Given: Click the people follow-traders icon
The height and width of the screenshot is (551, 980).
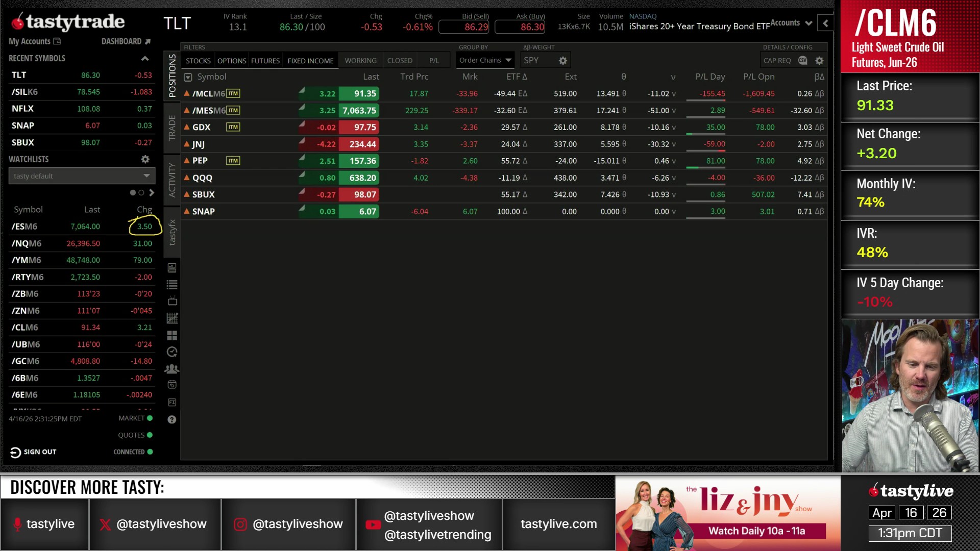Looking at the screenshot, I should tap(172, 368).
